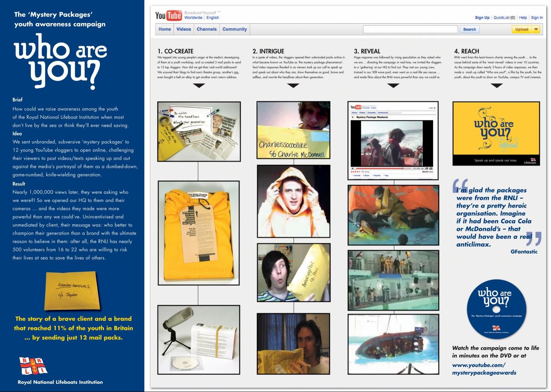Click the 'Royal National Lifeboats Institution' caption
Viewport: 551px width, 392px height.
[60, 382]
